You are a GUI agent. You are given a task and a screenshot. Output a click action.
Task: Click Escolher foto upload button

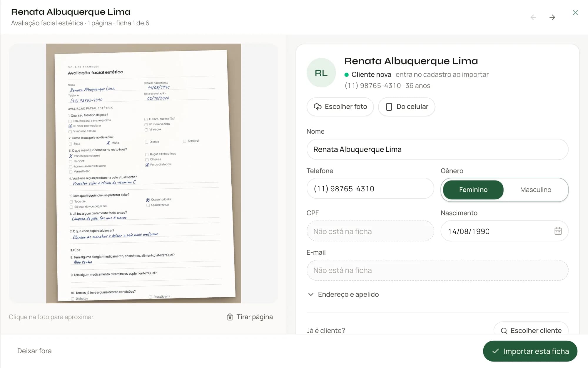click(x=340, y=107)
